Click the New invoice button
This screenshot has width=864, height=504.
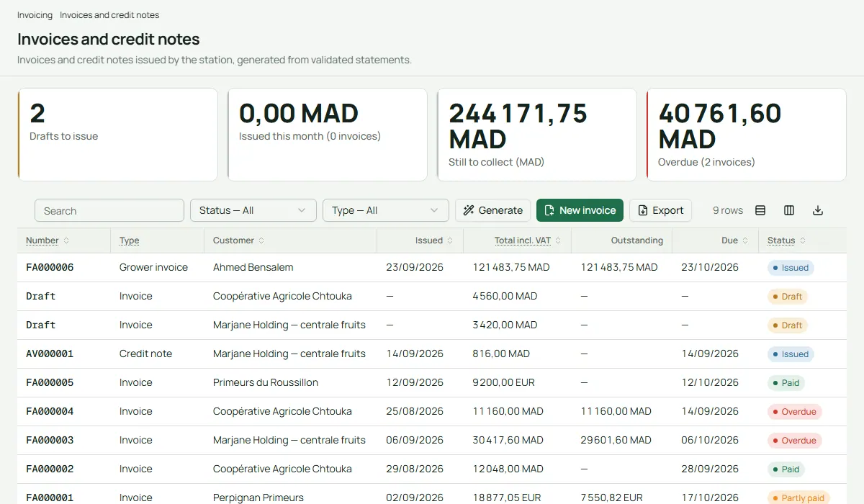[x=580, y=210]
